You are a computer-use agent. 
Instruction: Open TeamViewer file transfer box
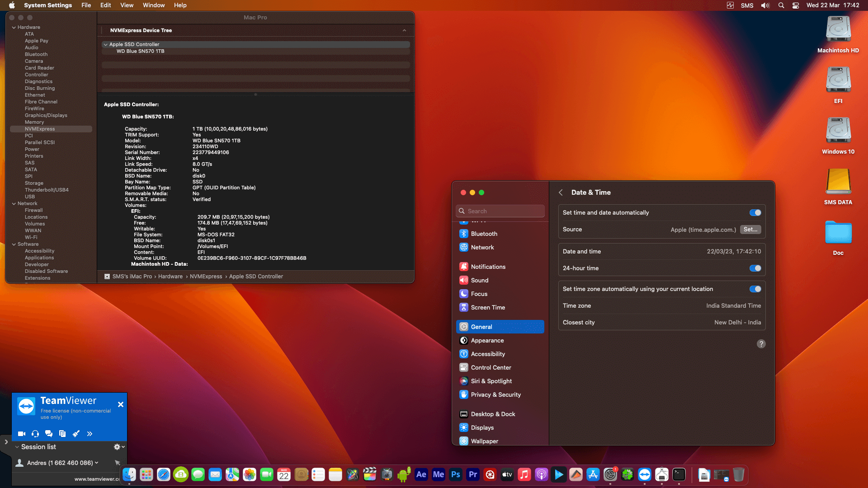(62, 434)
